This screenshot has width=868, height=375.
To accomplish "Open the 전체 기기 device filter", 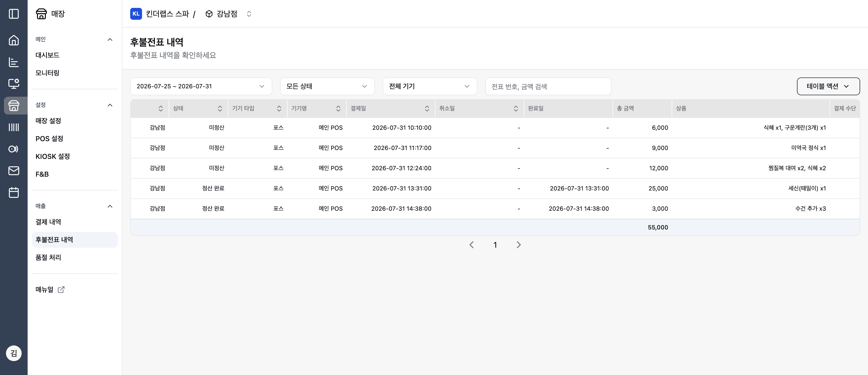I will pyautogui.click(x=430, y=86).
